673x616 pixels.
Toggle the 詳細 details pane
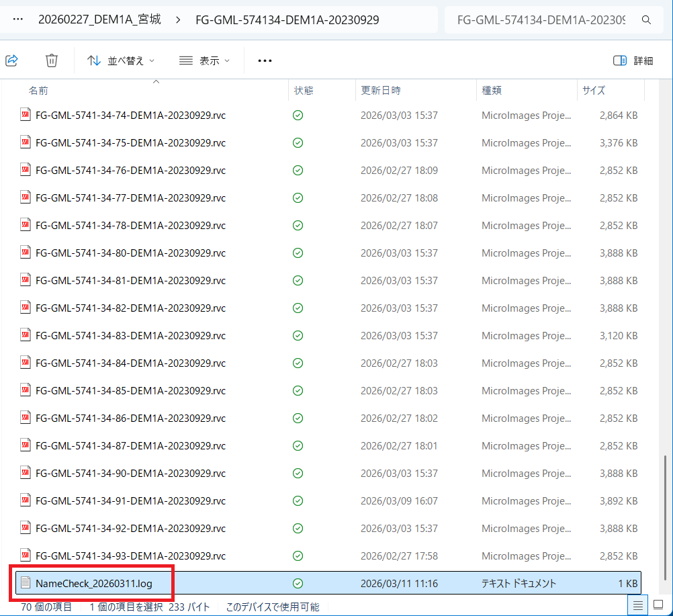tap(633, 60)
